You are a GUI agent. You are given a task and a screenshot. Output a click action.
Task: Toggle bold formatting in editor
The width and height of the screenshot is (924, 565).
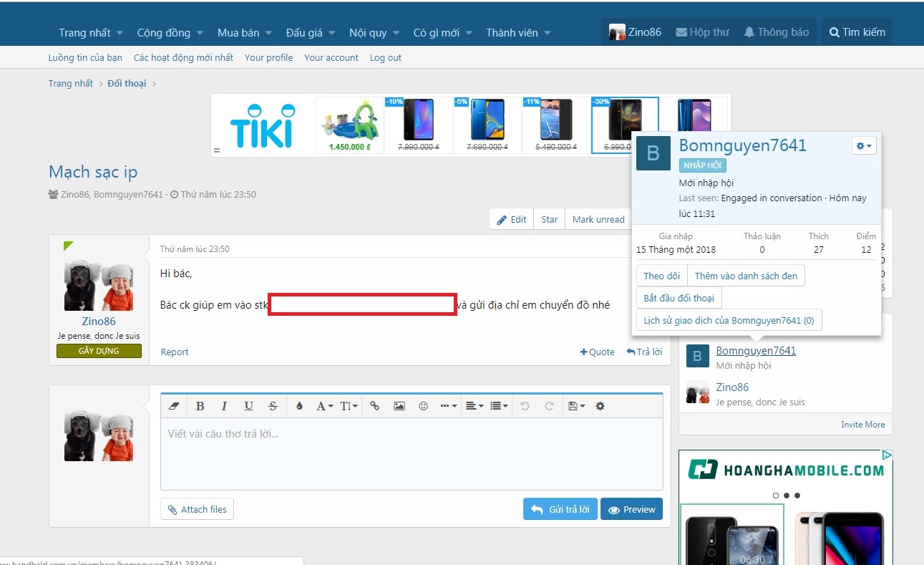pos(200,406)
